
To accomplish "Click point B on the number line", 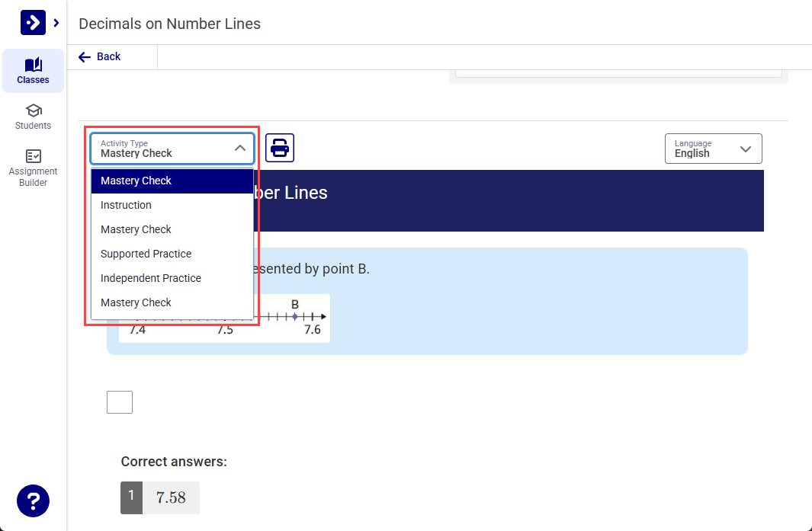I will coord(295,316).
